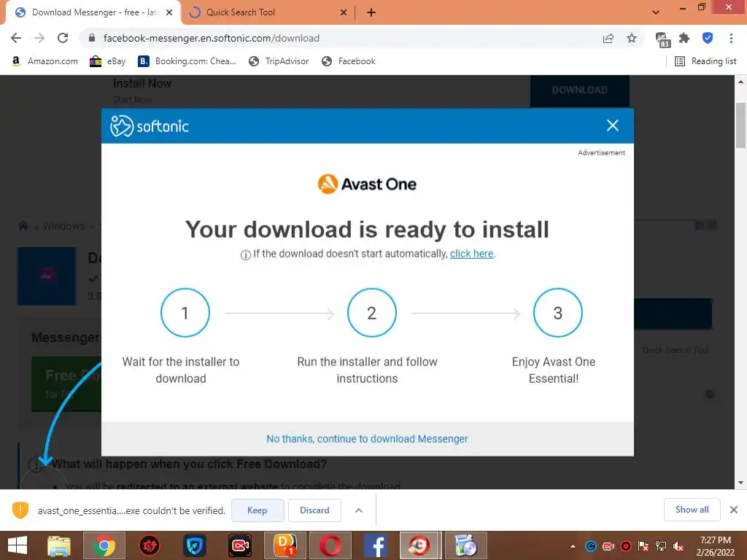Close the Download Messenger tab
The width and height of the screenshot is (747, 560).
pos(169,12)
